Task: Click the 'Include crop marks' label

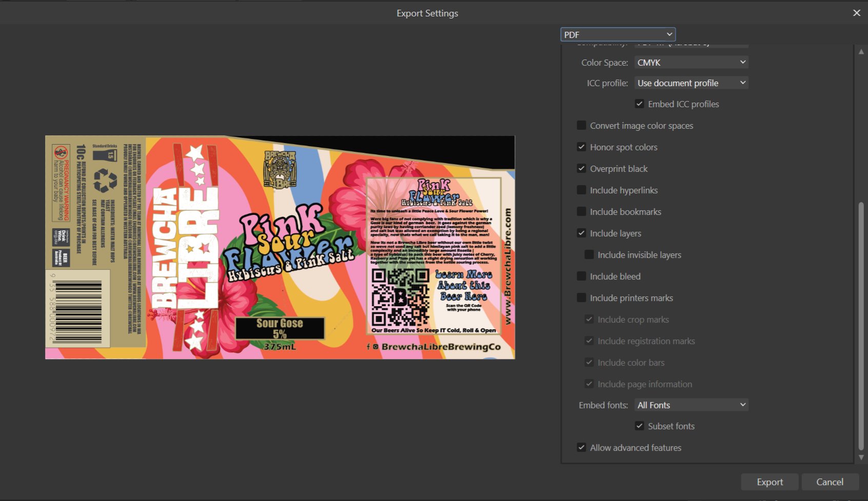Action: 633,319
